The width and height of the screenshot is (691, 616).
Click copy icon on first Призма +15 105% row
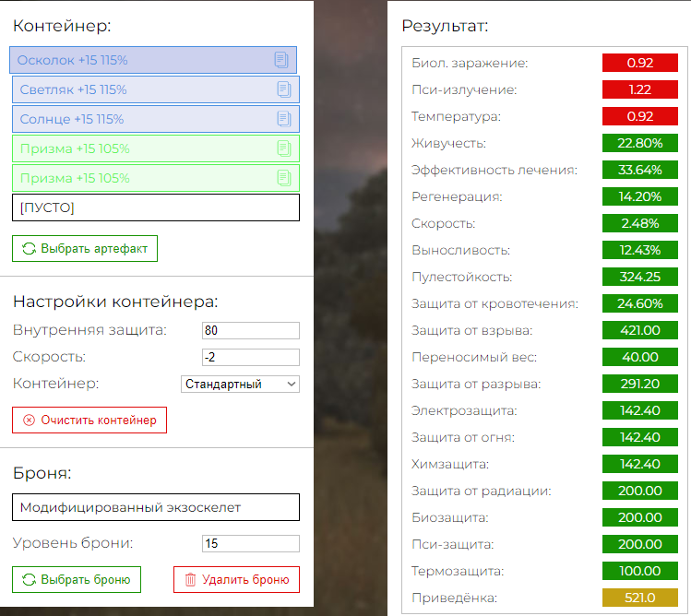[284, 148]
